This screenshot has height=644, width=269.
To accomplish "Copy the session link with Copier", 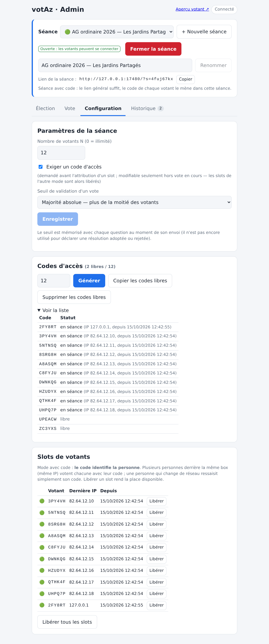I will pyautogui.click(x=185, y=79).
